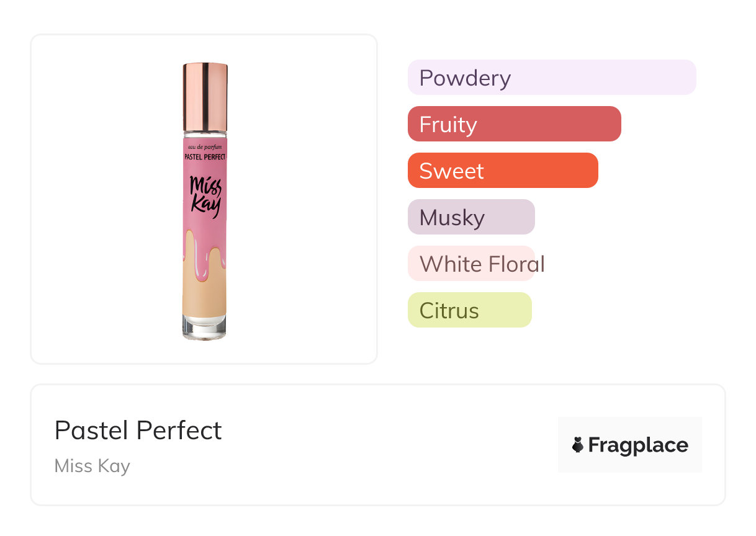Select the Citrus accord bar

click(x=469, y=310)
